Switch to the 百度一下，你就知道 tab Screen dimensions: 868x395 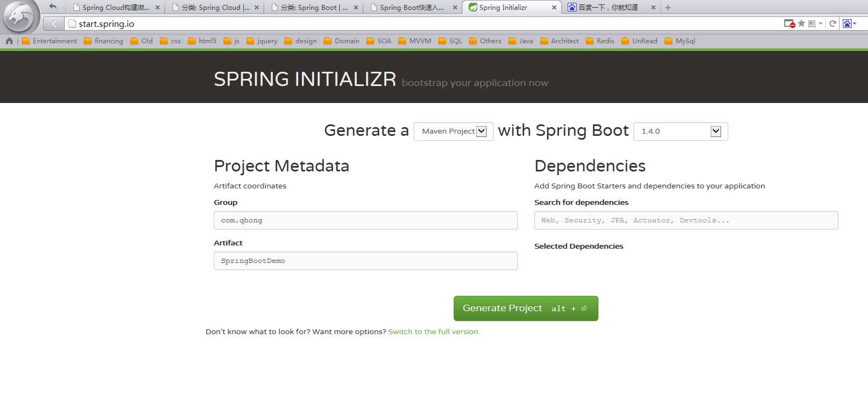[611, 8]
